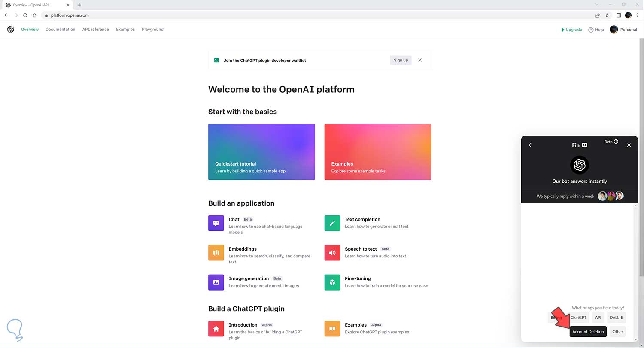Click the Beta info badge in chat widget
The height and width of the screenshot is (348, 644).
pos(611,142)
